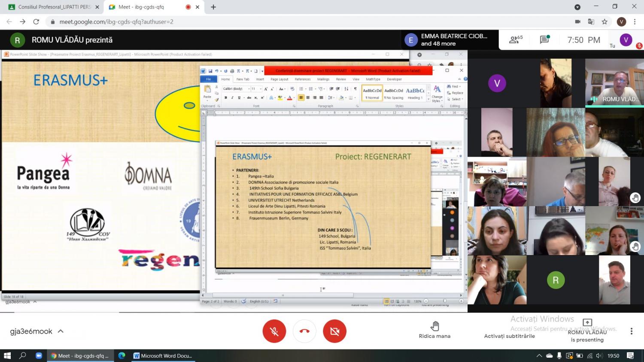Screen dimensions: 644x362
Task: Apply the No Spacing style
Action: (x=394, y=92)
